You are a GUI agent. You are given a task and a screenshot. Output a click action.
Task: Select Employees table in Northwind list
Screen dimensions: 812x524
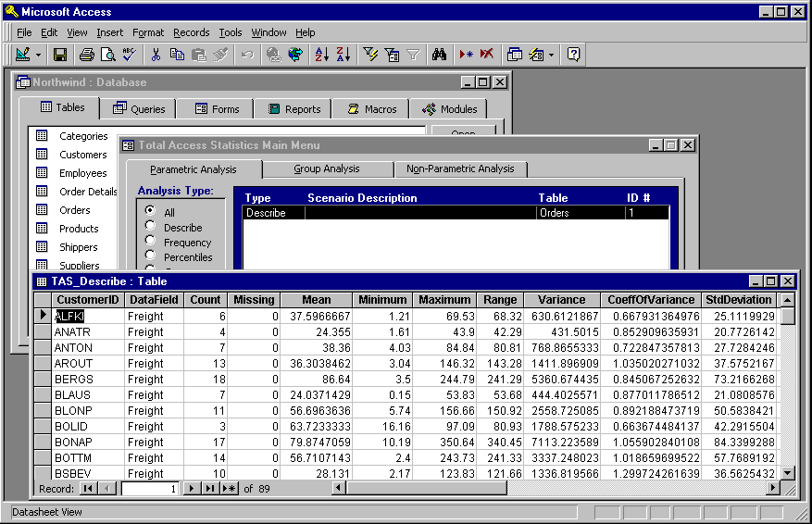(x=82, y=173)
